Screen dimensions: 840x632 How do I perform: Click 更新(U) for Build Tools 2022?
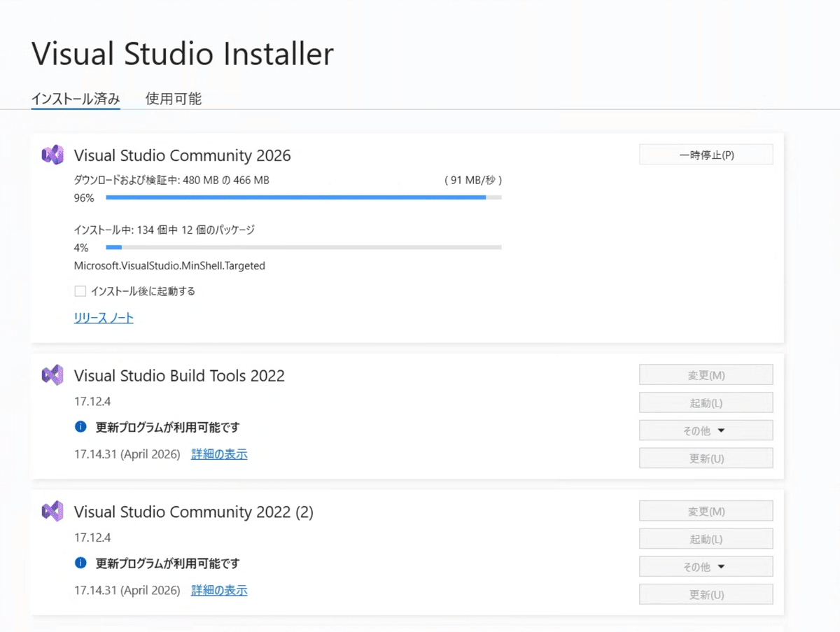click(x=706, y=458)
